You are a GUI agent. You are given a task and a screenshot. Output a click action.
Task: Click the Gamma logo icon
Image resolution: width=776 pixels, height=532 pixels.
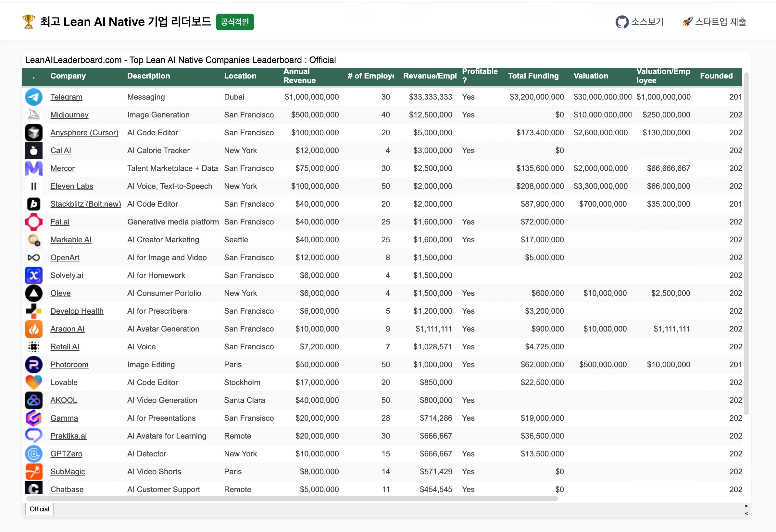34,418
